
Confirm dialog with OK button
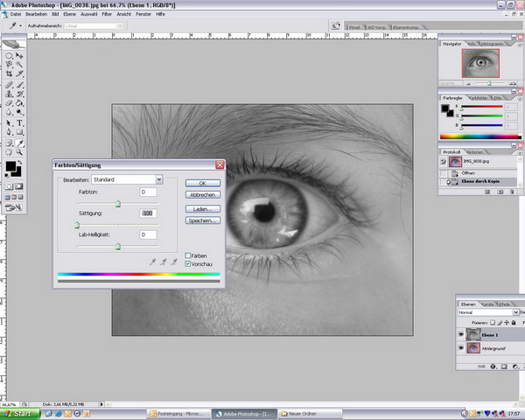[203, 183]
